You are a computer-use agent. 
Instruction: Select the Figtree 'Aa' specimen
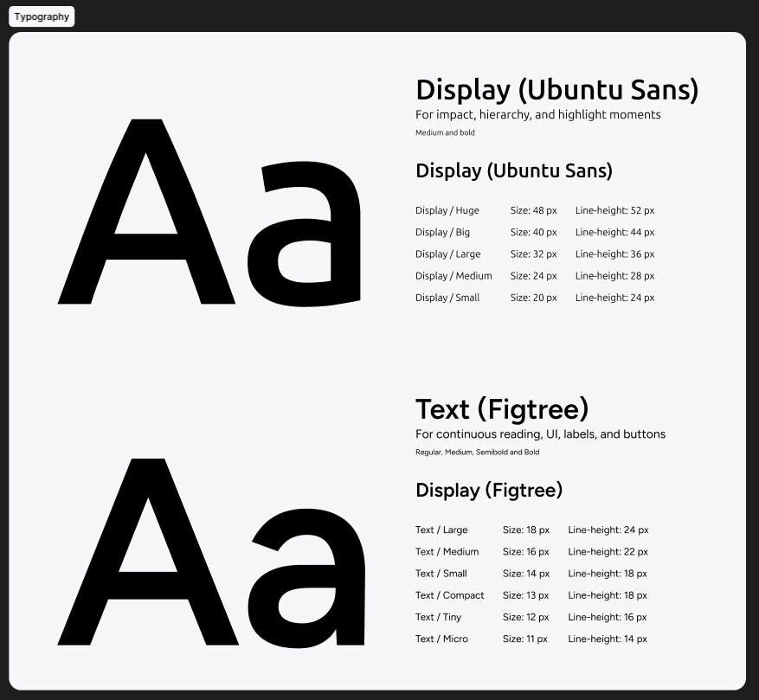pyautogui.click(x=211, y=552)
